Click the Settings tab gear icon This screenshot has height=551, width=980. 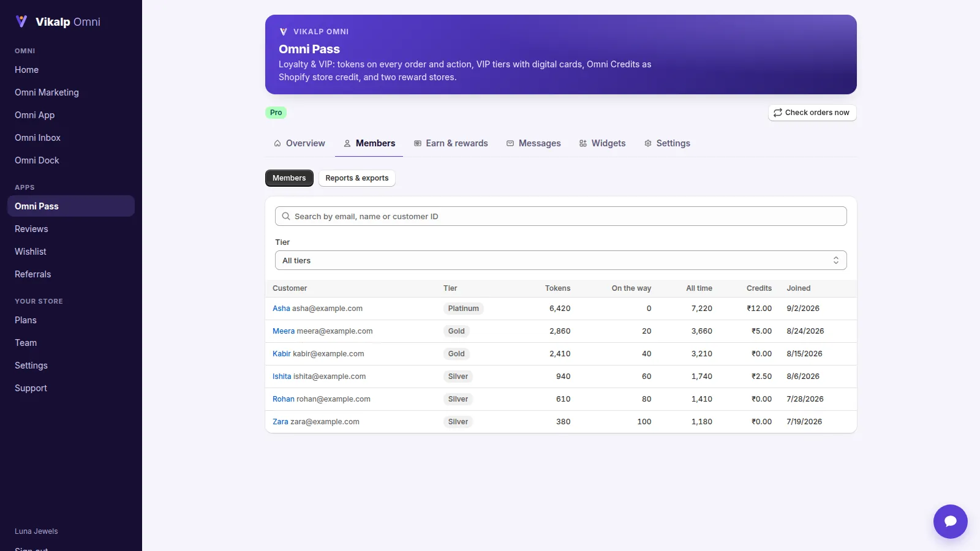click(648, 143)
